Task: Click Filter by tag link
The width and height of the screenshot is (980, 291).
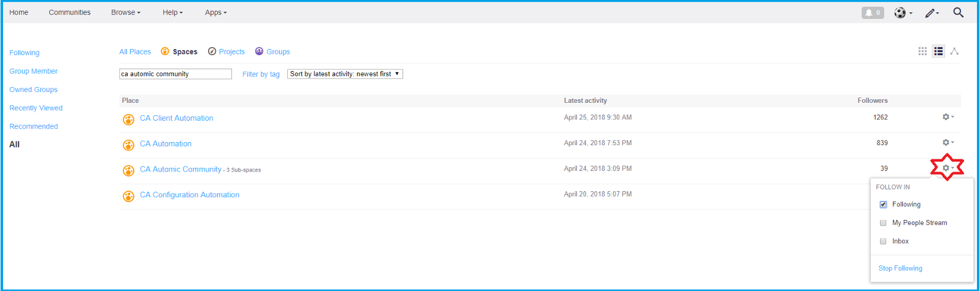Action: [261, 75]
